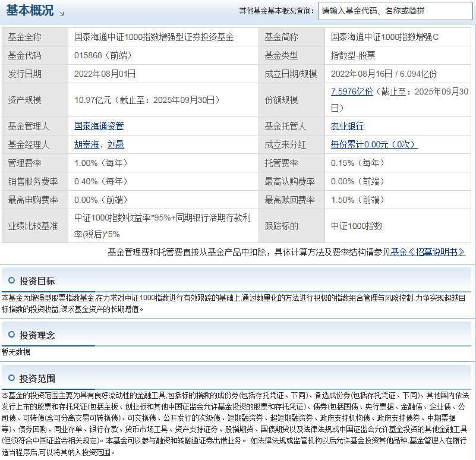Click the benchmark text 中证1000指数收益率*95%
The image size is (476, 460).
click(122, 218)
